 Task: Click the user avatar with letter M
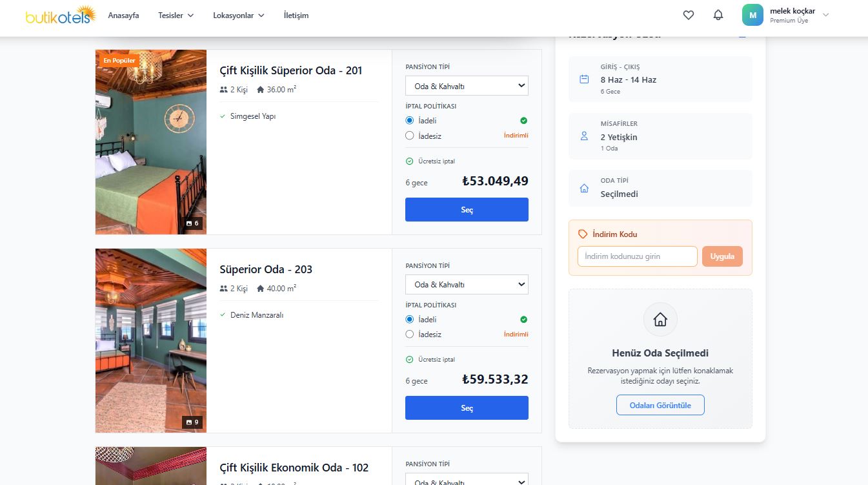click(x=752, y=15)
